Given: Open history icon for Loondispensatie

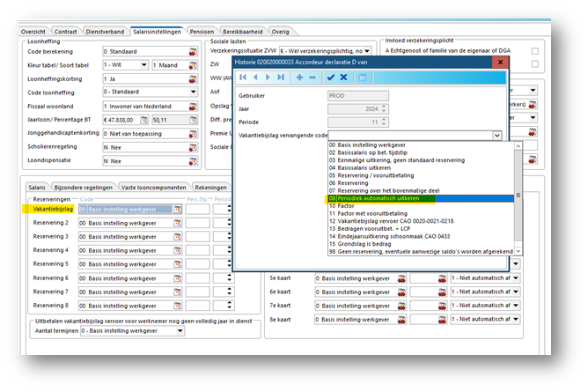Looking at the screenshot, I should point(193,161).
